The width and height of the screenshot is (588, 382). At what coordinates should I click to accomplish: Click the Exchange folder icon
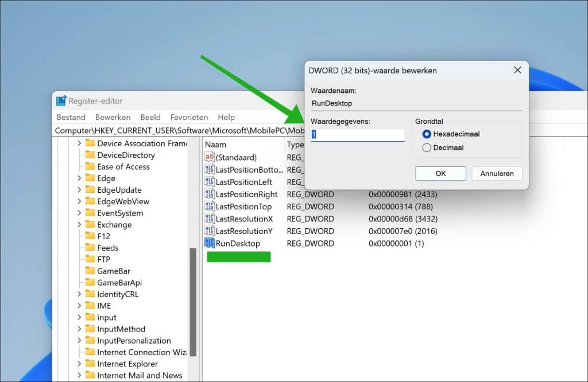point(90,224)
